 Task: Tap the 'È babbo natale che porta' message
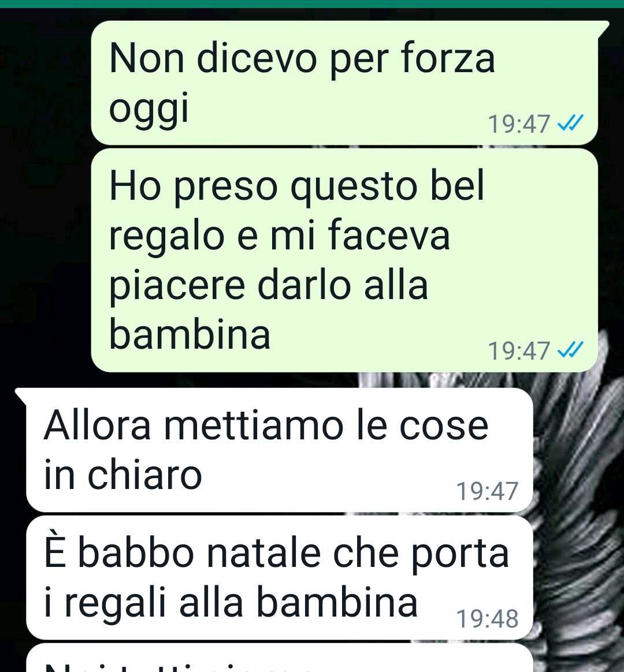point(280,577)
